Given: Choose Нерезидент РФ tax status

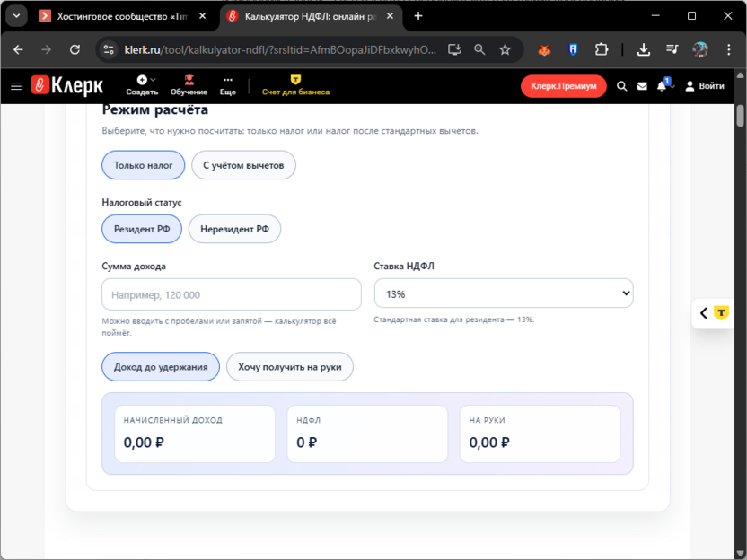Looking at the screenshot, I should (x=234, y=229).
